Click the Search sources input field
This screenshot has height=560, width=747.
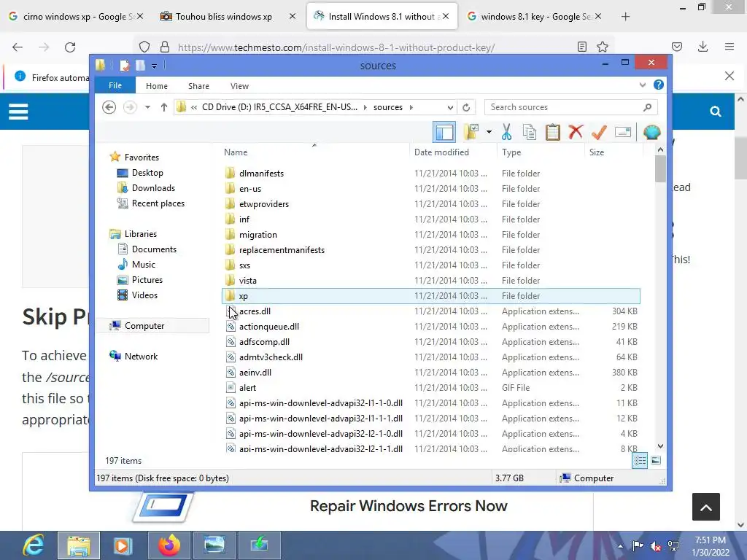click(571, 107)
